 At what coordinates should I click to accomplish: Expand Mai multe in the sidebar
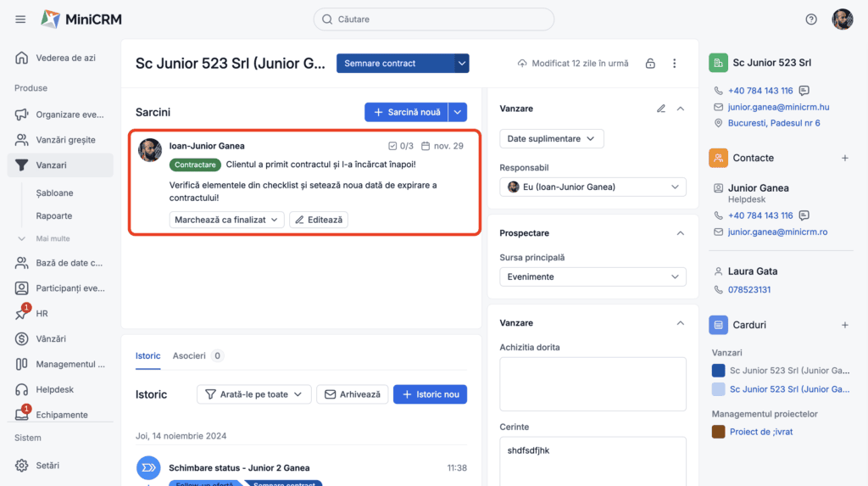(x=44, y=238)
